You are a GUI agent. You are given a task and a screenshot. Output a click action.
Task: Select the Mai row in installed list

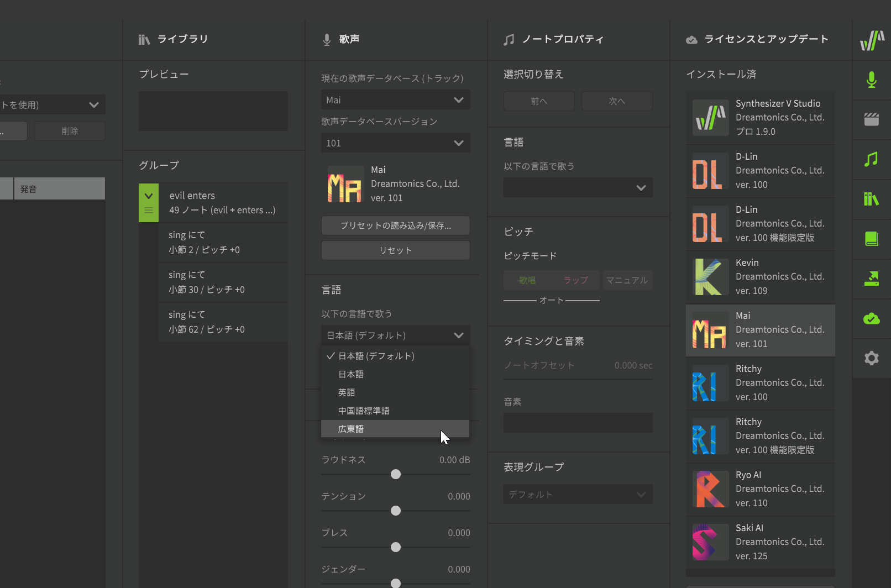point(761,330)
